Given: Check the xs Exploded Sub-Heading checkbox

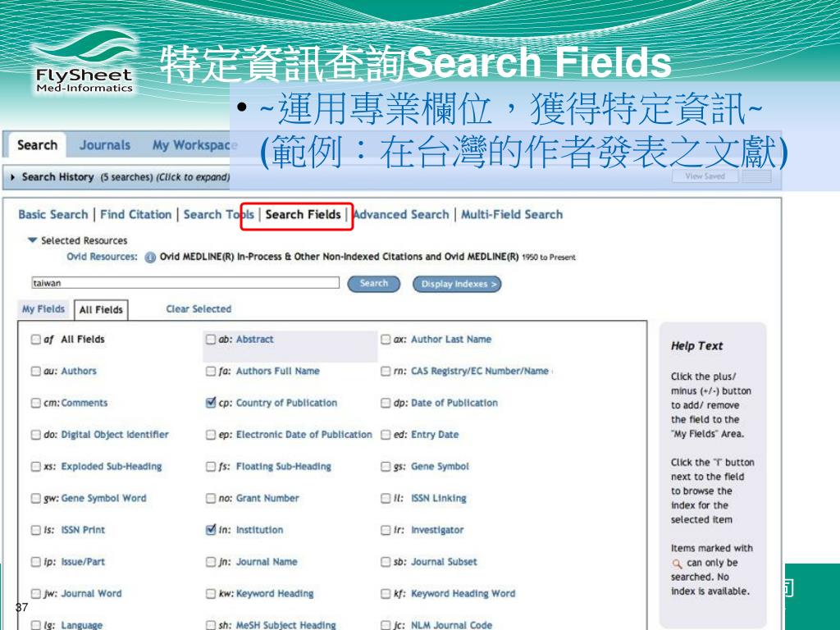Looking at the screenshot, I should (36, 467).
